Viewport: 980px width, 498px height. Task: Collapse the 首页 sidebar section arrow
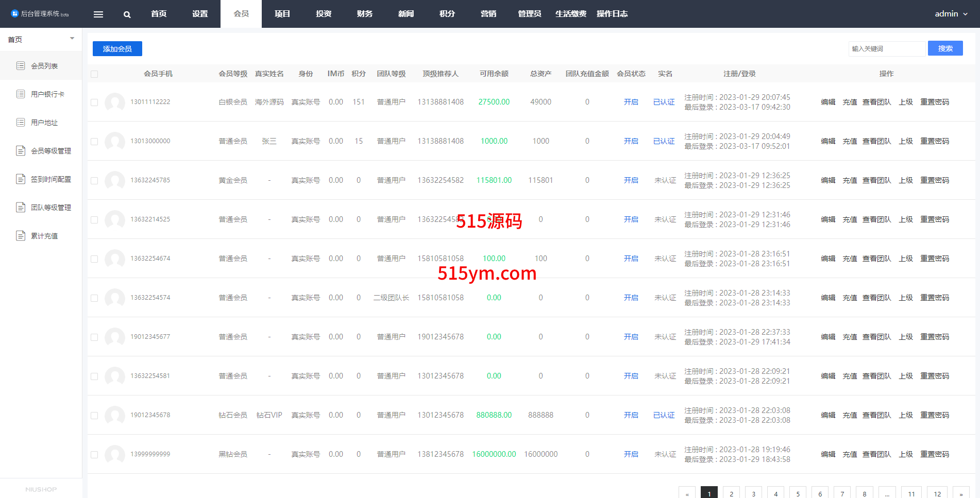tap(72, 39)
